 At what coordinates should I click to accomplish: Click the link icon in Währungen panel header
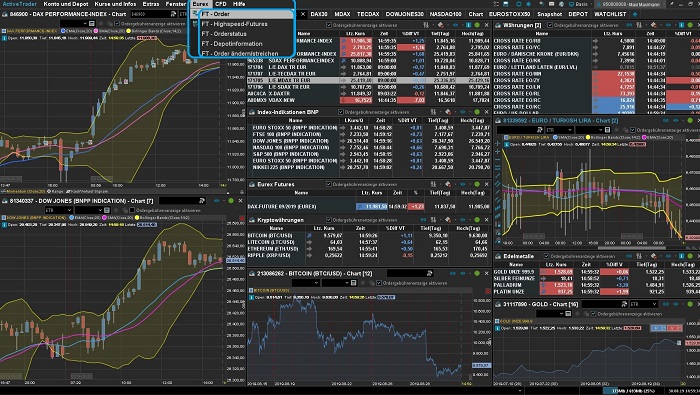point(629,25)
